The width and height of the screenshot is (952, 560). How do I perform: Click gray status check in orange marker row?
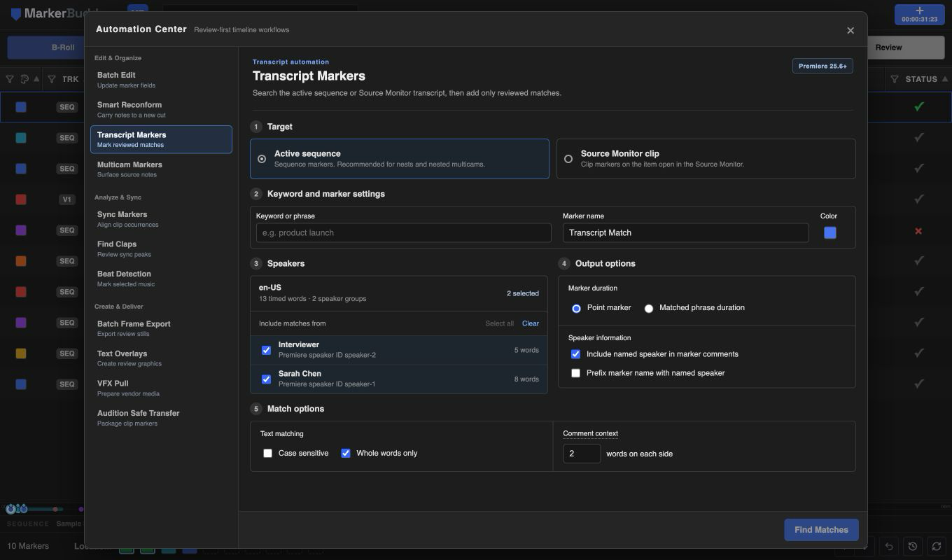coord(919,261)
